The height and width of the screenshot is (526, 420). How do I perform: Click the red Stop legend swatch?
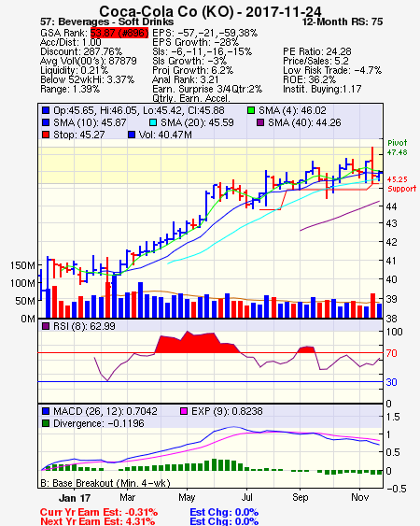pos(46,135)
